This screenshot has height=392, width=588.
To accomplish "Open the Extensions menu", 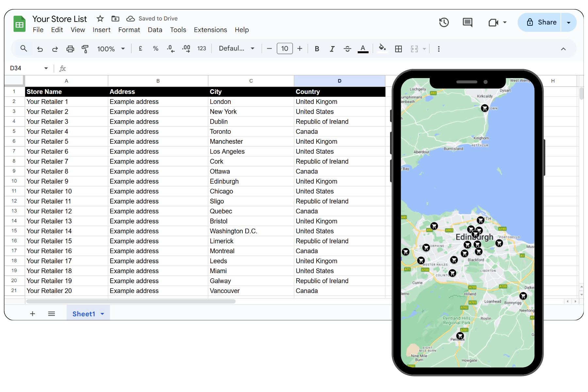I will point(210,30).
